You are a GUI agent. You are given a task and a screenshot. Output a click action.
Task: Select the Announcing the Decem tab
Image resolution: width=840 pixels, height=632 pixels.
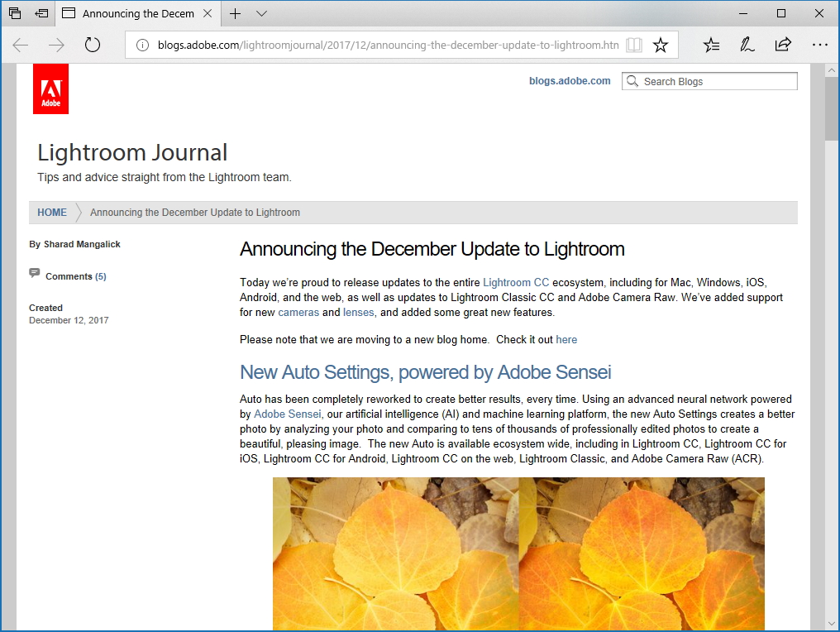[138, 13]
